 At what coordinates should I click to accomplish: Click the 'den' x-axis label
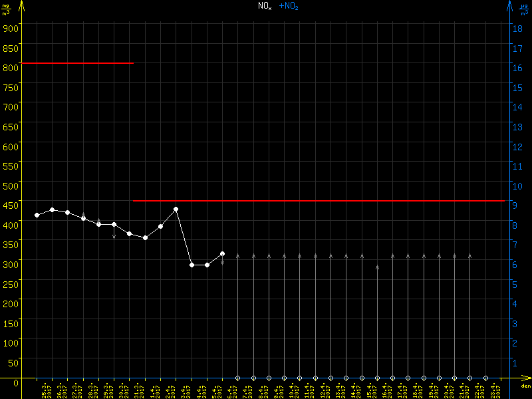[525, 386]
